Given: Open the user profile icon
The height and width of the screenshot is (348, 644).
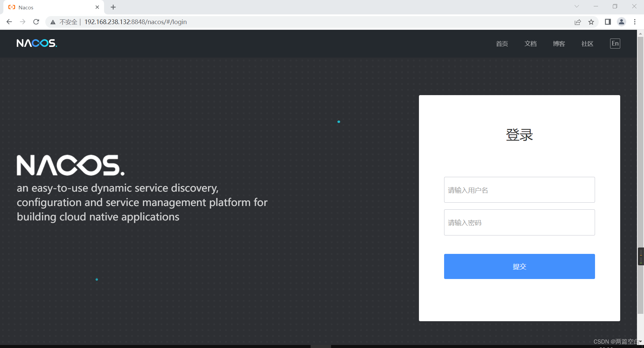Looking at the screenshot, I should [622, 22].
